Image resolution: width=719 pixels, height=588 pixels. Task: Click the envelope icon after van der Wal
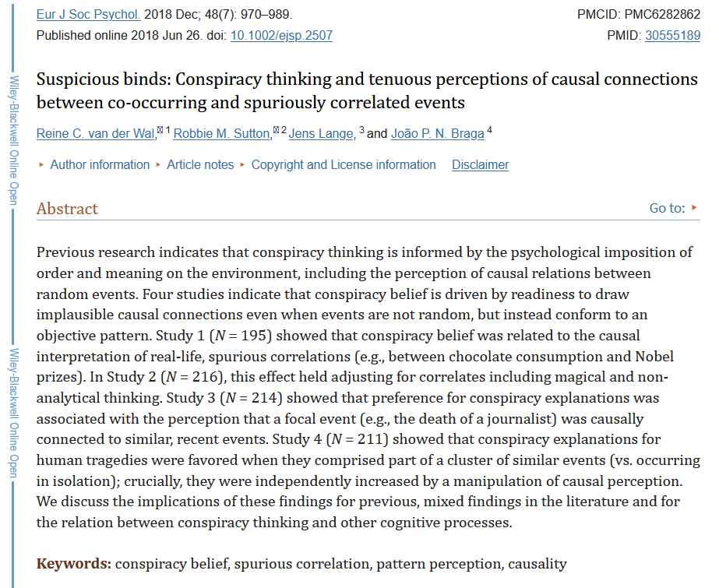click(160, 130)
